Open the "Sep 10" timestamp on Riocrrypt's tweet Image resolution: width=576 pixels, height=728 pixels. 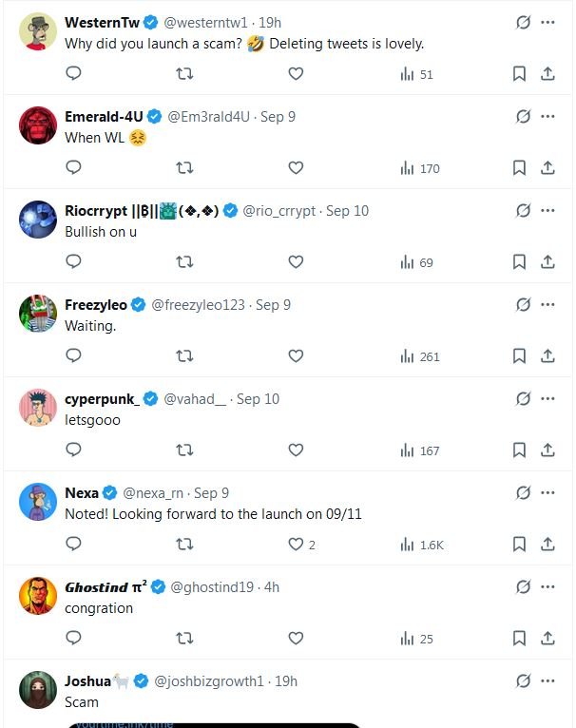347,211
